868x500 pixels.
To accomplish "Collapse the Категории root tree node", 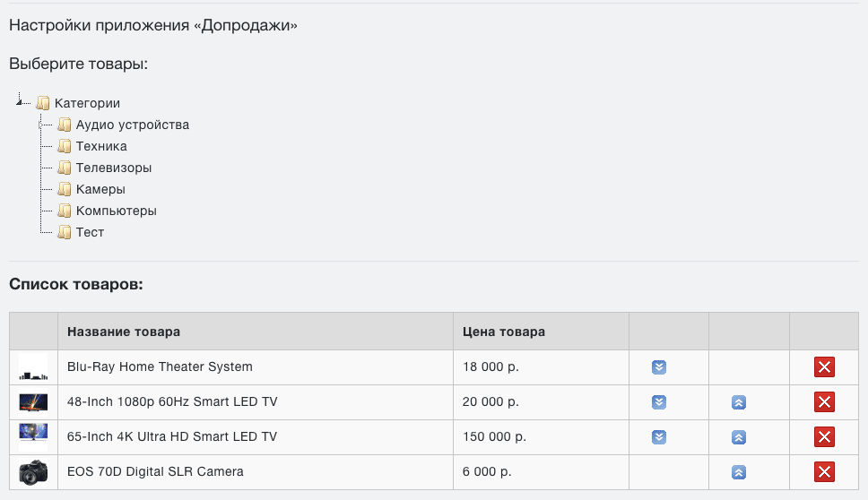I will [19, 102].
